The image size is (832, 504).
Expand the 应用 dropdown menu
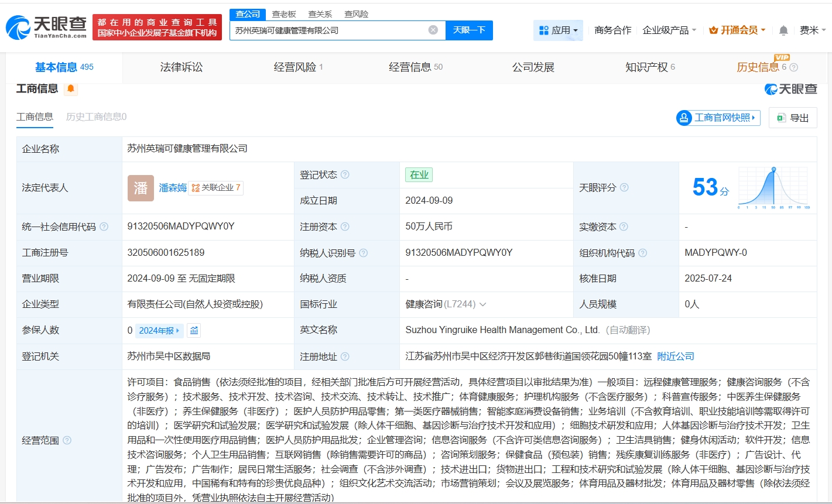pos(558,30)
